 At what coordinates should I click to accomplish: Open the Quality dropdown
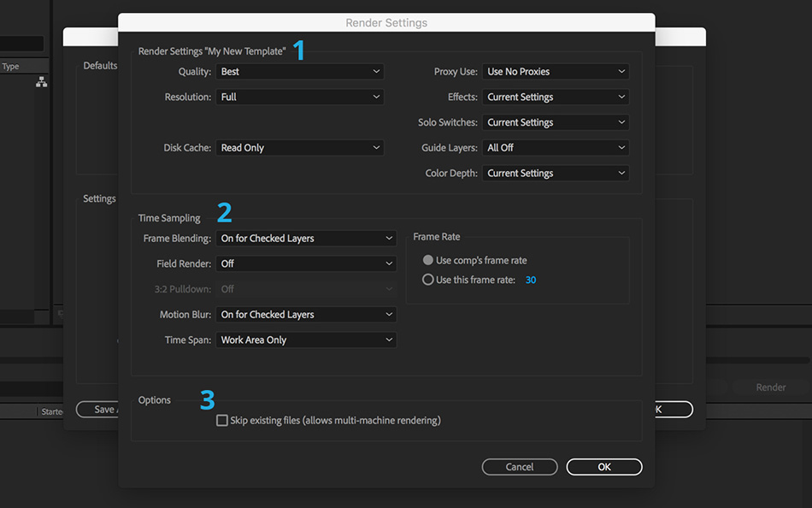pos(299,72)
